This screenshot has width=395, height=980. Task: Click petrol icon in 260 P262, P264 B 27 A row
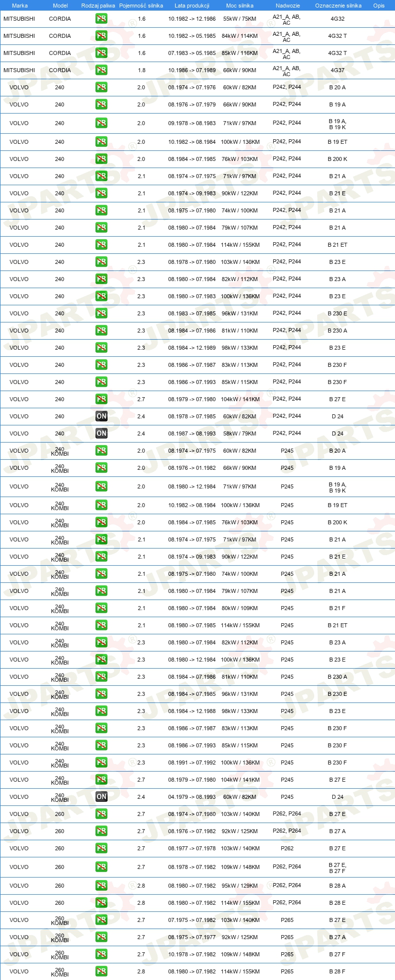(101, 831)
